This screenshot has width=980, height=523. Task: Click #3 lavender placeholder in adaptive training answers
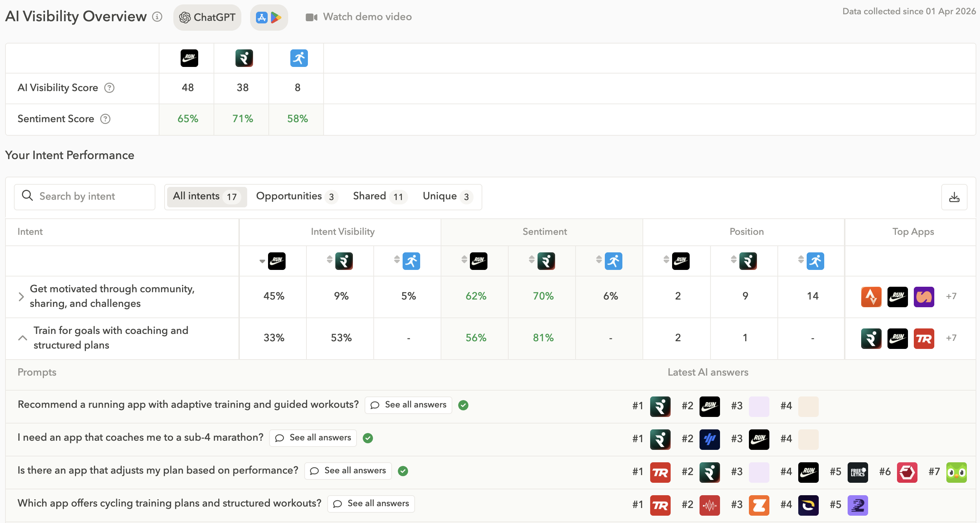coord(759,407)
